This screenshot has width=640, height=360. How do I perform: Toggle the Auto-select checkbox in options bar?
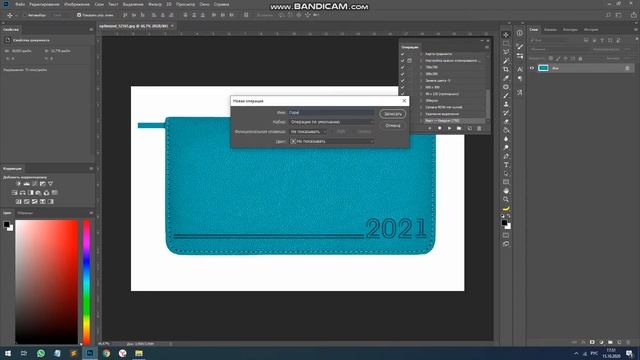pyautogui.click(x=24, y=15)
